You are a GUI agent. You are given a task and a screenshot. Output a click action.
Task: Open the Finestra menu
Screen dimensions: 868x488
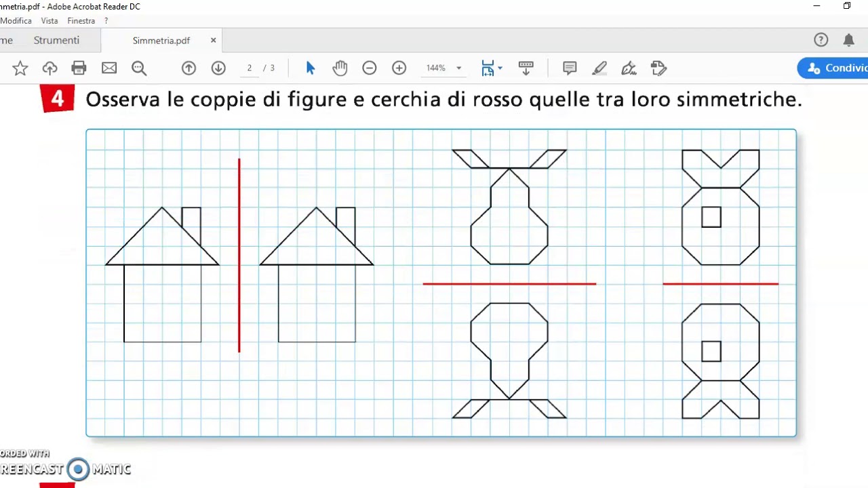point(81,21)
